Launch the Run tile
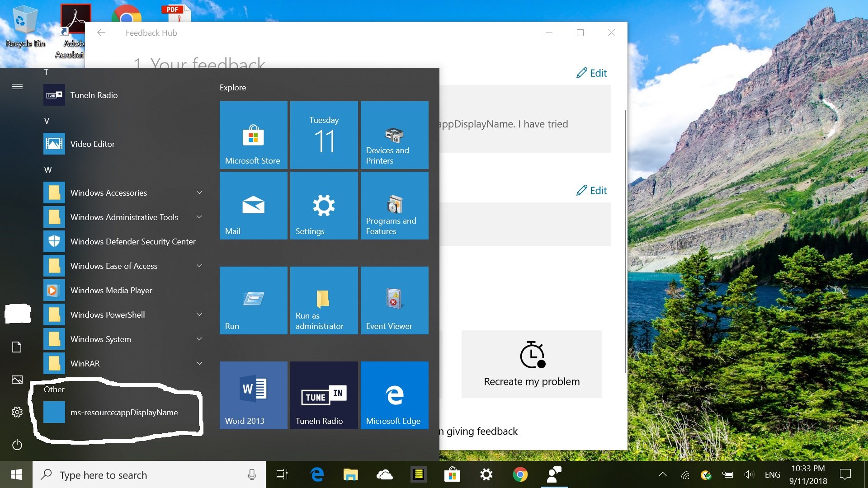 pyautogui.click(x=253, y=300)
